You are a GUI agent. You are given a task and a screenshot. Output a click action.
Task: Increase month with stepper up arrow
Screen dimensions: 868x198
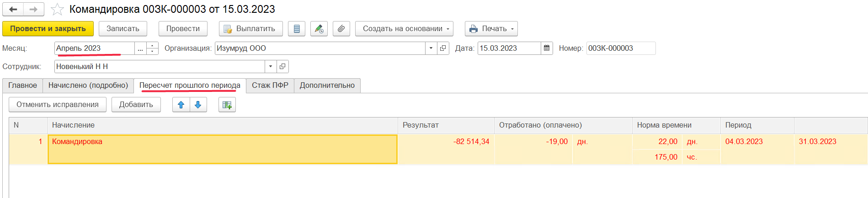click(153, 45)
